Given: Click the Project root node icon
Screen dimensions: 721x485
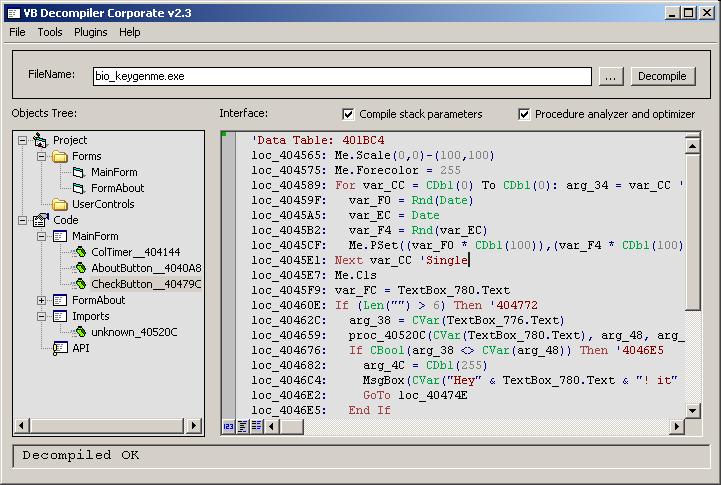Looking at the screenshot, I should pos(40,140).
